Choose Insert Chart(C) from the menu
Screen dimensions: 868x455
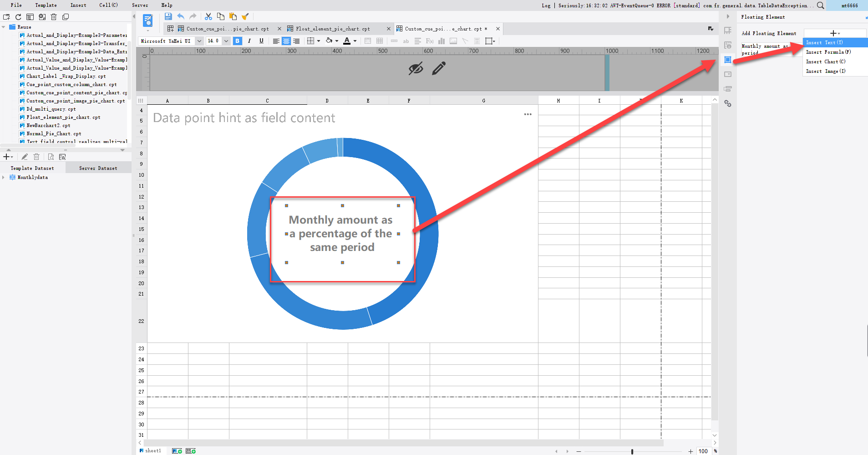coord(826,61)
